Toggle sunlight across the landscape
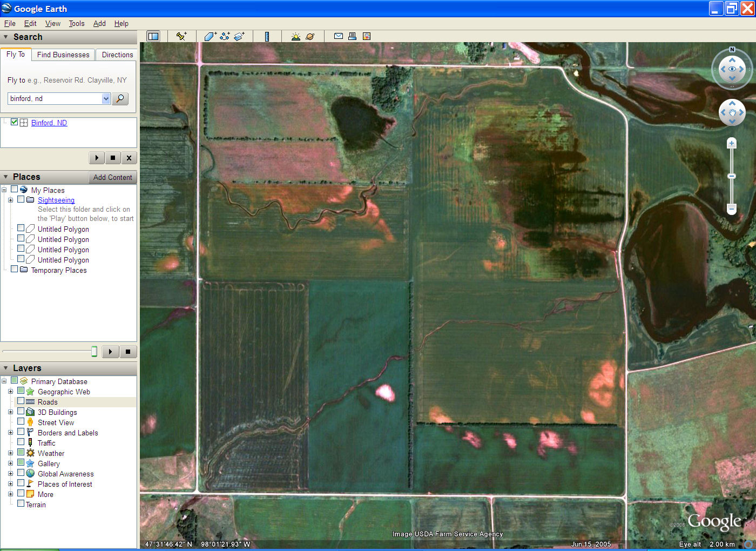The width and height of the screenshot is (756, 551). [x=295, y=36]
